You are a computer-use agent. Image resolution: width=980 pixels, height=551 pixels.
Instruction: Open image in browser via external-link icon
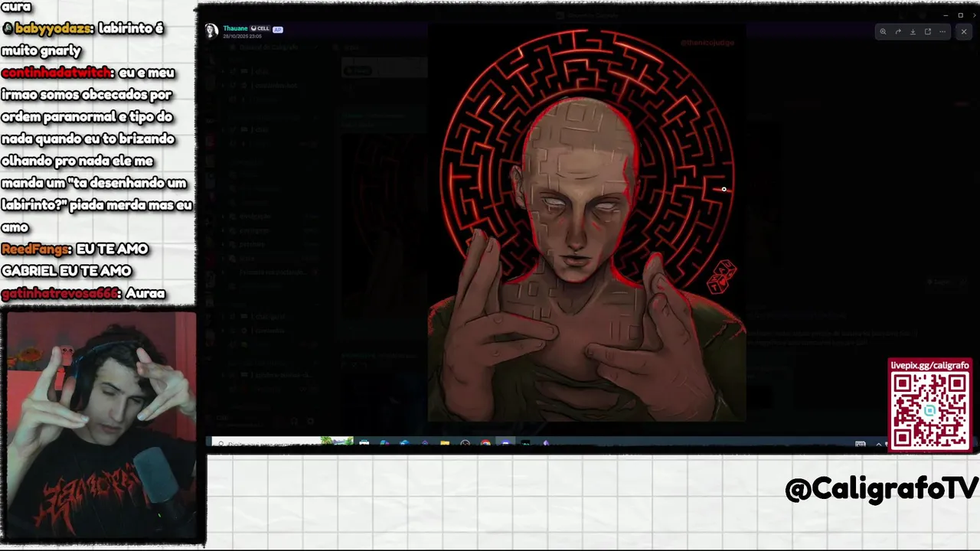coord(927,31)
